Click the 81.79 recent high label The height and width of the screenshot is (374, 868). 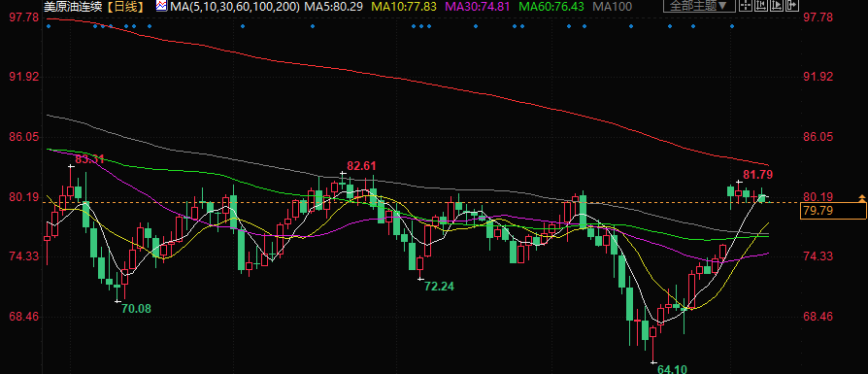click(x=757, y=175)
